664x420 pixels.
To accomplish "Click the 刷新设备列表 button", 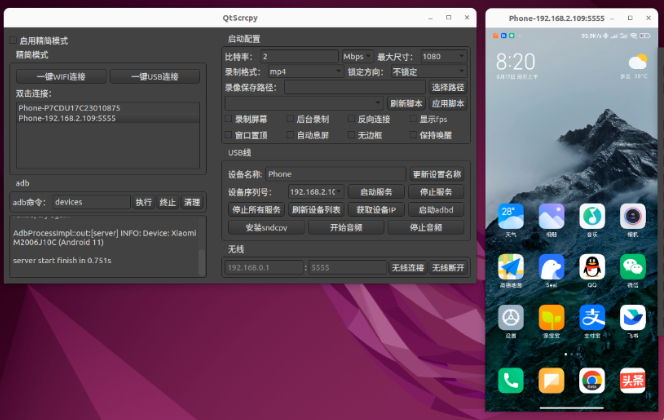I will coord(316,210).
